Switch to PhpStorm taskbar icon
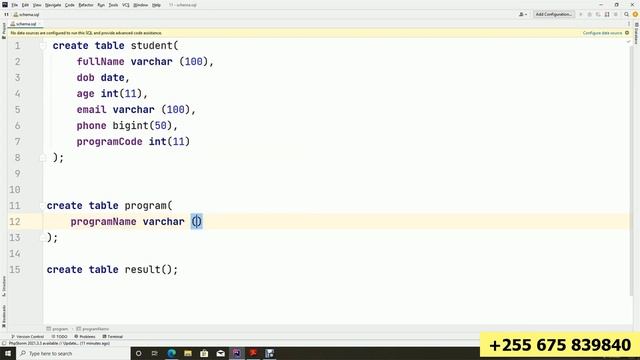This screenshot has height=360, width=640. click(237, 353)
